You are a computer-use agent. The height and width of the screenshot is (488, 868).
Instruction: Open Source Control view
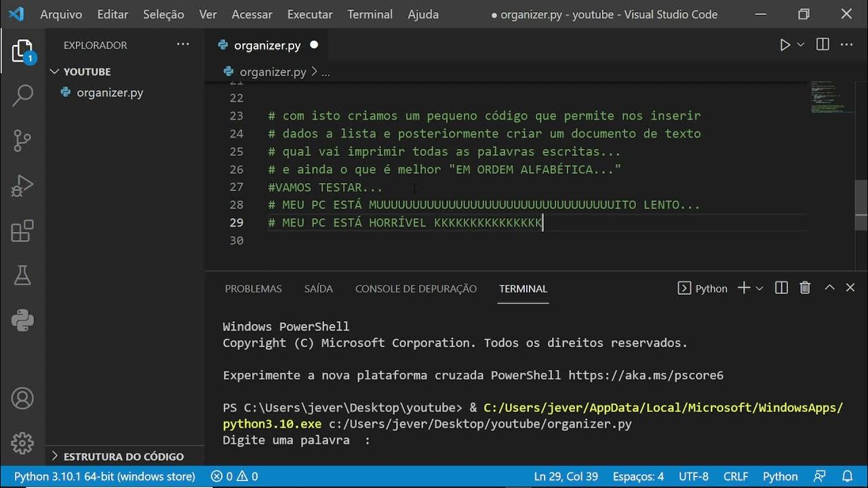[22, 140]
